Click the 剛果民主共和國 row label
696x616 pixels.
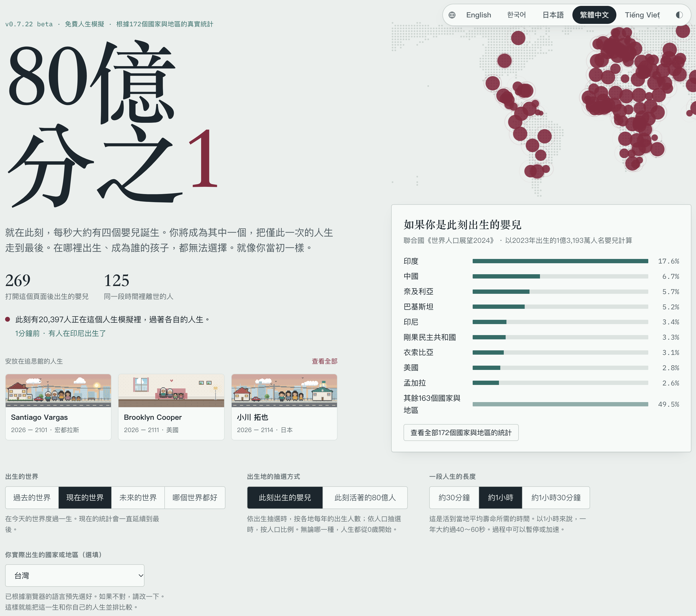[x=430, y=337]
